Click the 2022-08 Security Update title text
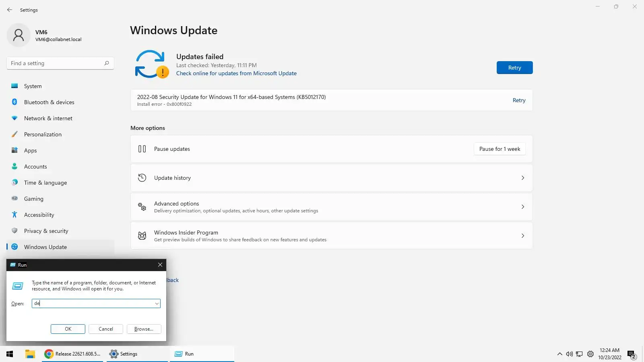 231,97
